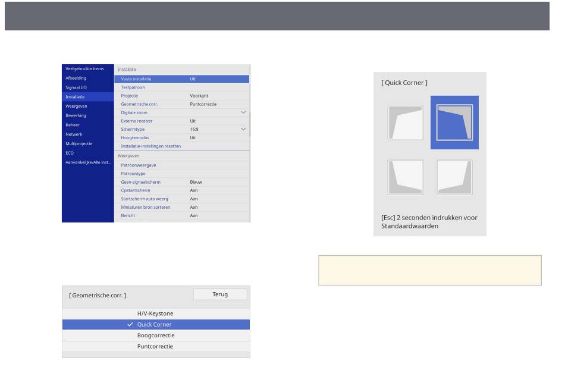This screenshot has width=565, height=392.
Task: Select the highlighted top-right Quick Corner icon
Action: 454,123
